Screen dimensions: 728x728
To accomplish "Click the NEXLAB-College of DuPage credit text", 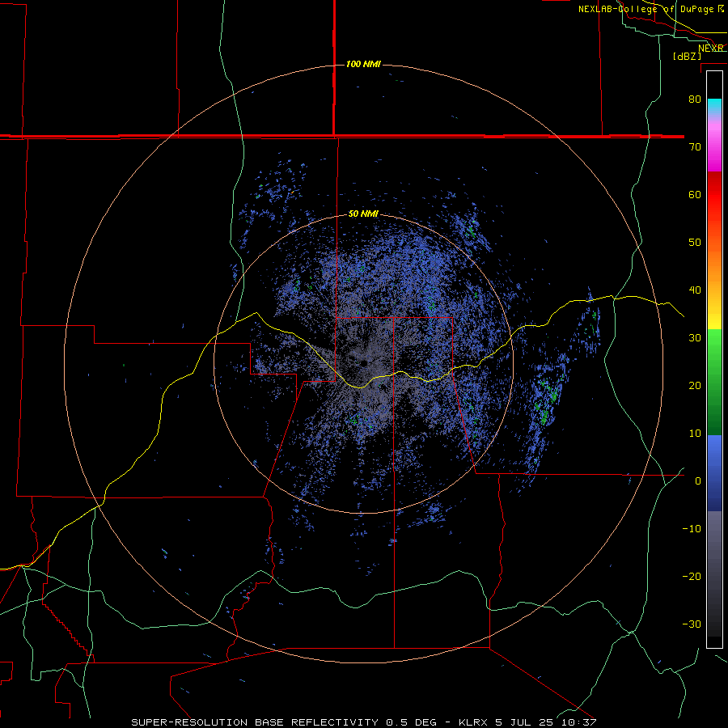I will click(647, 9).
